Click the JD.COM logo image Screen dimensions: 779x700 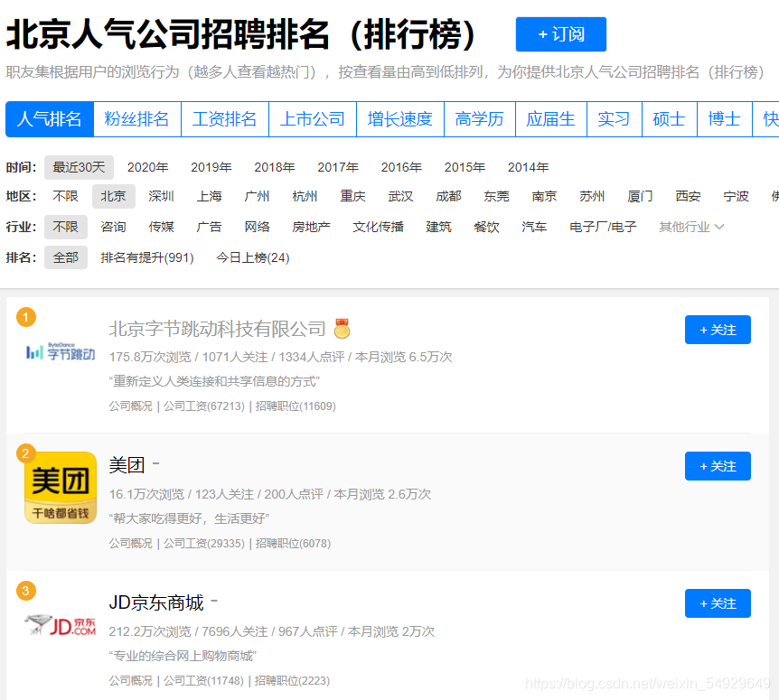click(x=61, y=625)
